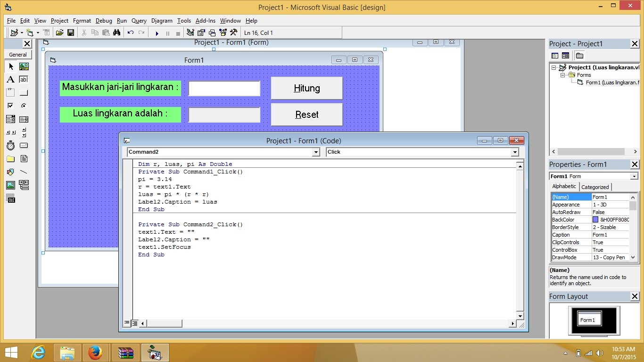Open Add Project dropdown arrow
The height and width of the screenshot is (362, 644).
click(22, 33)
